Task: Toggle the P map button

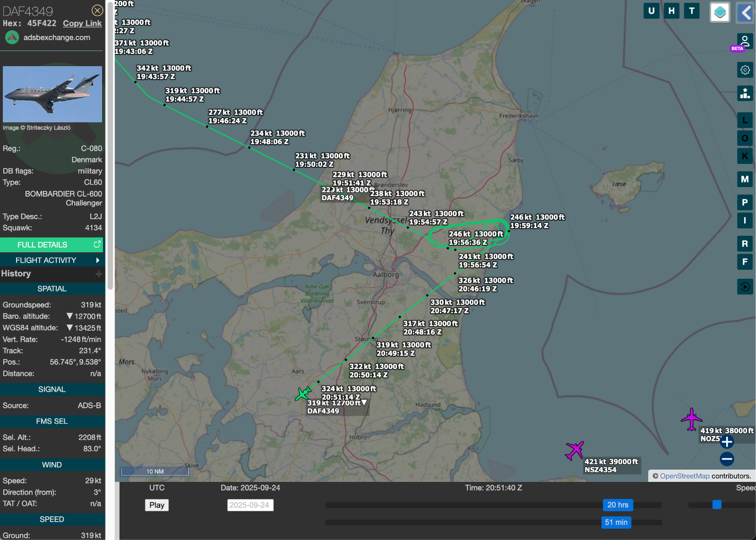Action: coord(745,202)
